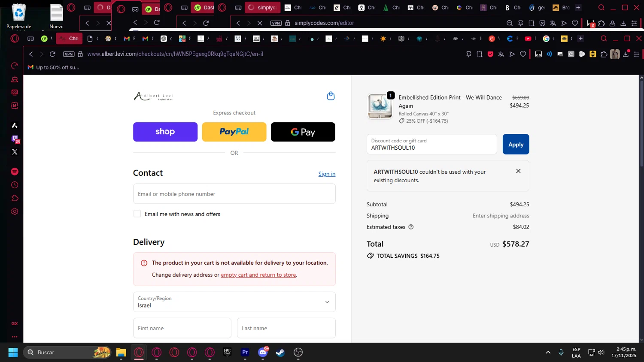Open Twitch in the Opera sidebar
Screen dimensions: 644x362
tap(15, 139)
